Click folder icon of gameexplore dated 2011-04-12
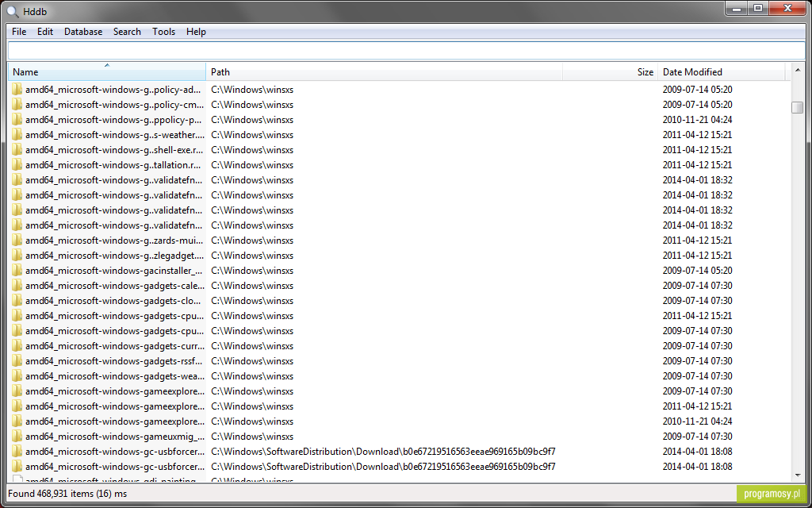The width and height of the screenshot is (812, 508). coord(17,406)
